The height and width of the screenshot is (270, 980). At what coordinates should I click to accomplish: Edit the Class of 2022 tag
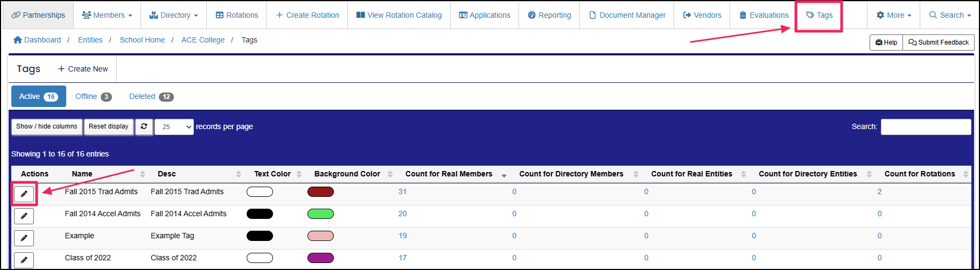24,260
